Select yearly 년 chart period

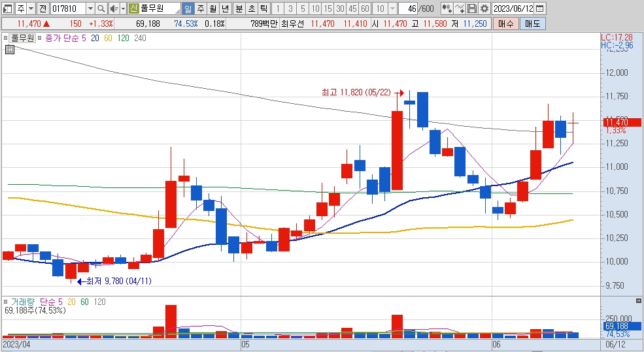coord(225,8)
